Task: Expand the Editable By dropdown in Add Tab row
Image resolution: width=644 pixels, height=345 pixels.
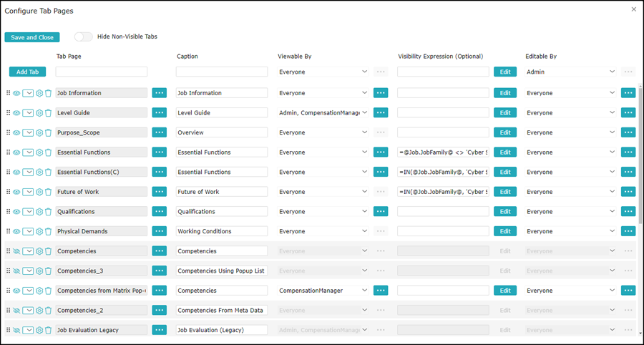Action: pos(612,72)
